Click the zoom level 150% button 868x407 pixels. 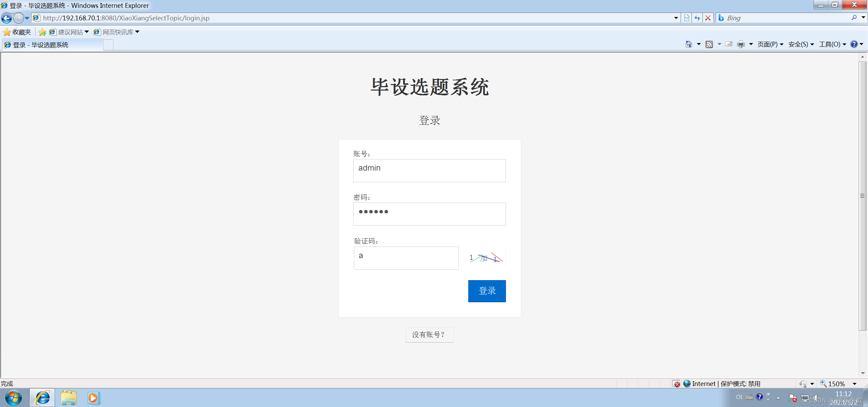(833, 384)
